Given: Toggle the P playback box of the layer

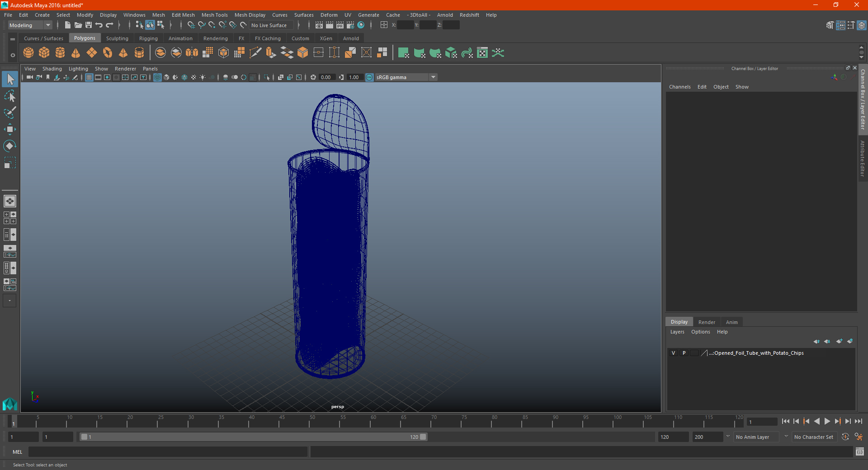Looking at the screenshot, I should pos(684,353).
